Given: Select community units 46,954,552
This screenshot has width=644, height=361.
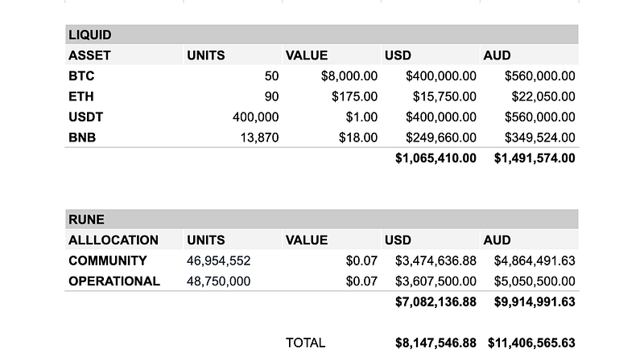Looking at the screenshot, I should [218, 261].
